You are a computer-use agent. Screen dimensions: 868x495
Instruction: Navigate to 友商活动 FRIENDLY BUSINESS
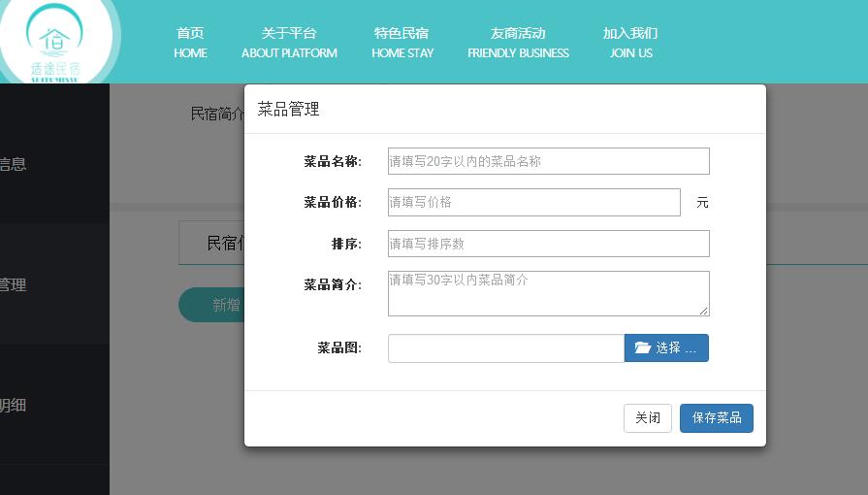pyautogui.click(x=518, y=43)
